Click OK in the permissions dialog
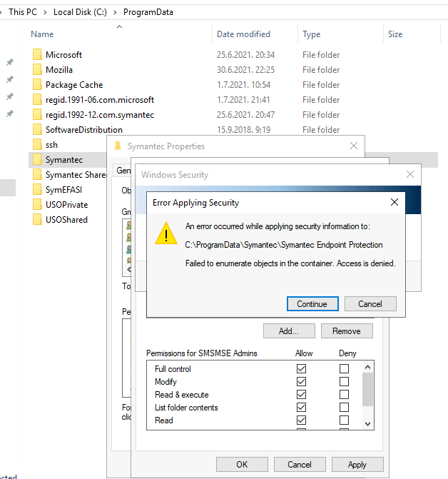 242,464
